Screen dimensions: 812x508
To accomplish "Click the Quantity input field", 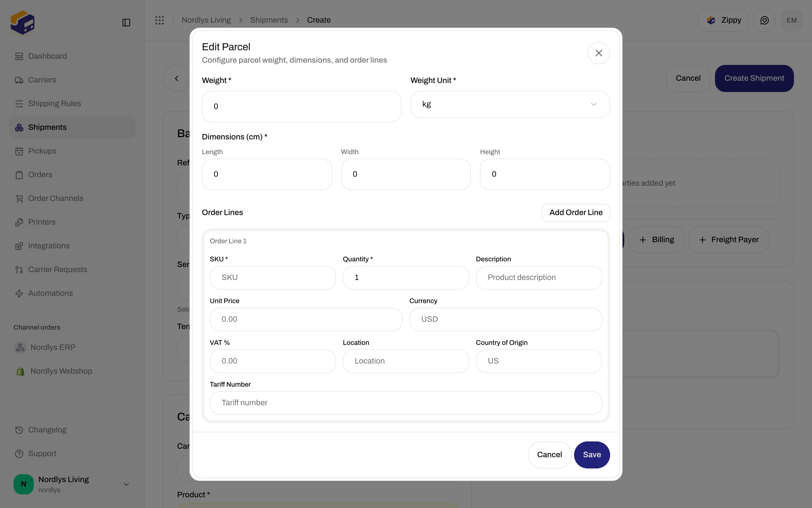I will 406,278.
